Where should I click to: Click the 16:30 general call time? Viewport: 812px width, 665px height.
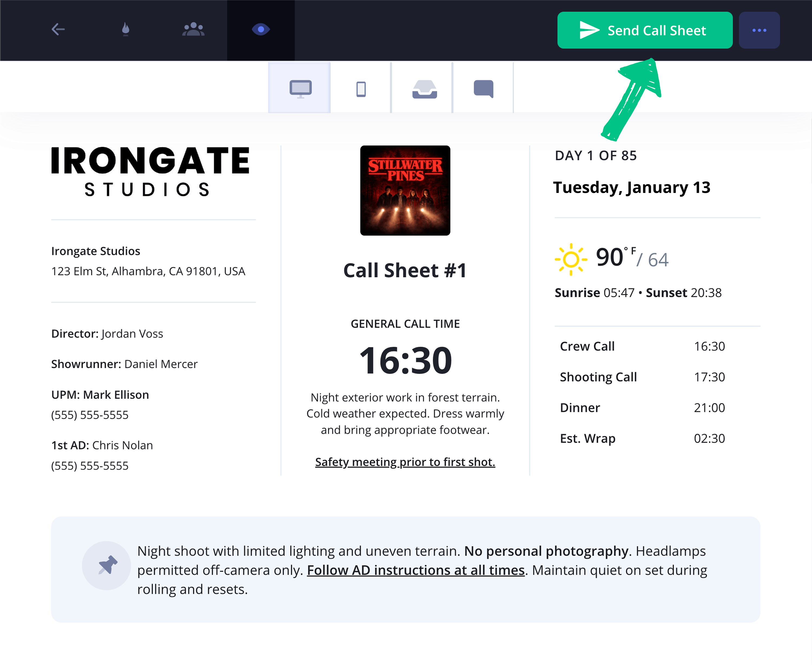pos(405,360)
